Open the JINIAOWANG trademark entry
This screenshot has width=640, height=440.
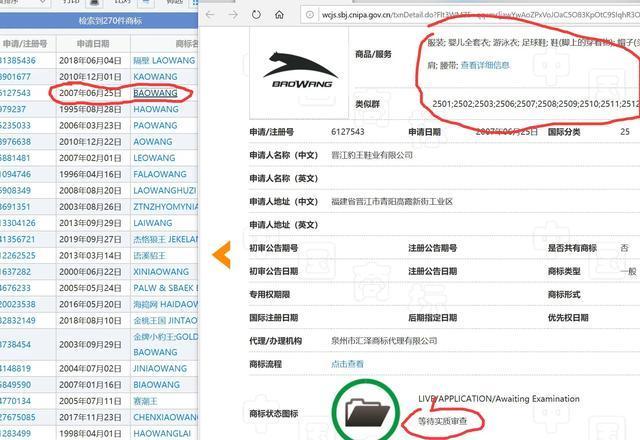[x=160, y=369]
